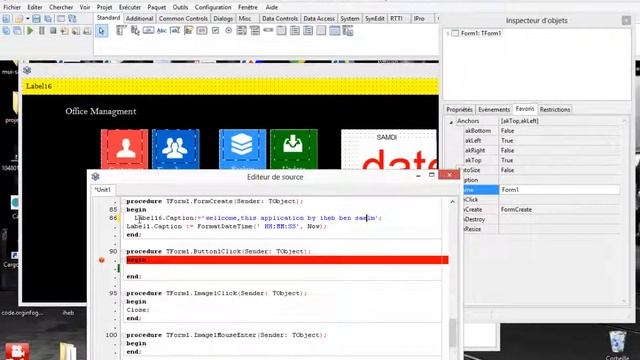Switch to the SynEdit palette tab

click(x=375, y=19)
